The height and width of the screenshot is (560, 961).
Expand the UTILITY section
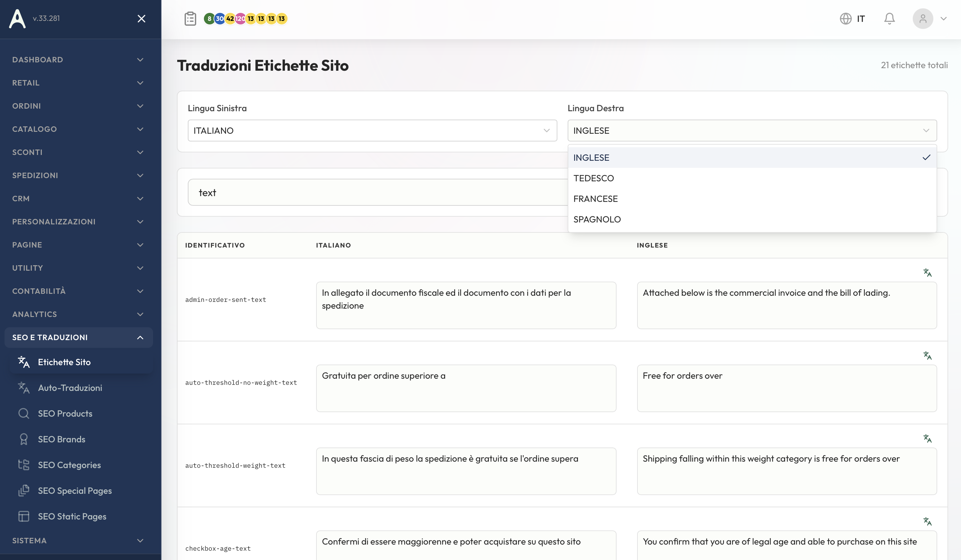(78, 267)
